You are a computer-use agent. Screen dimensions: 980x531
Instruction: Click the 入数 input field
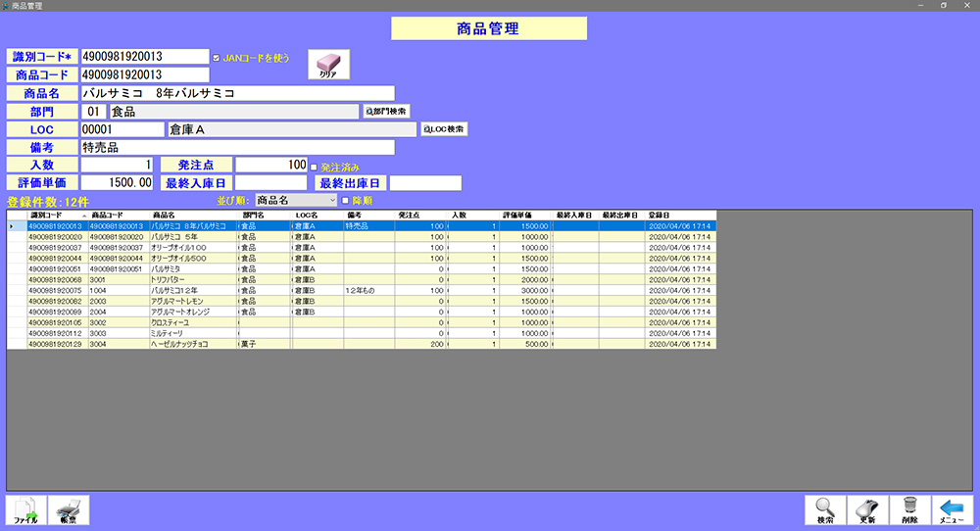[x=117, y=165]
